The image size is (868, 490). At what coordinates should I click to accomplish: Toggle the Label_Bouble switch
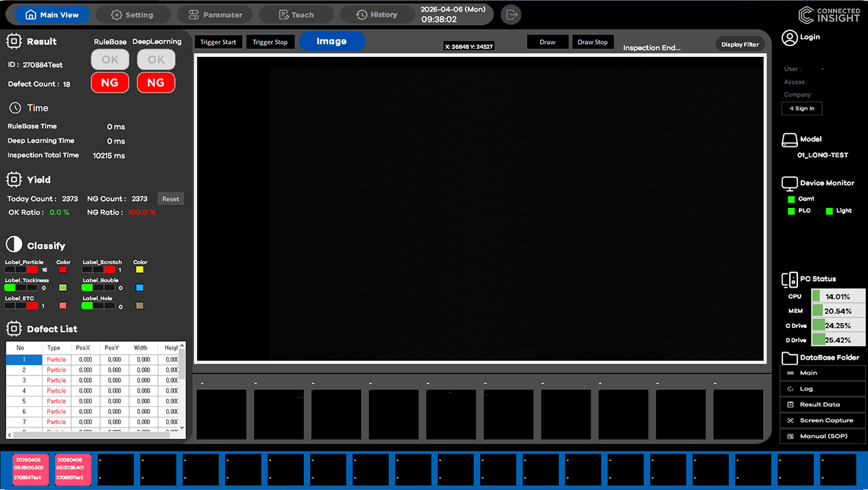click(98, 288)
